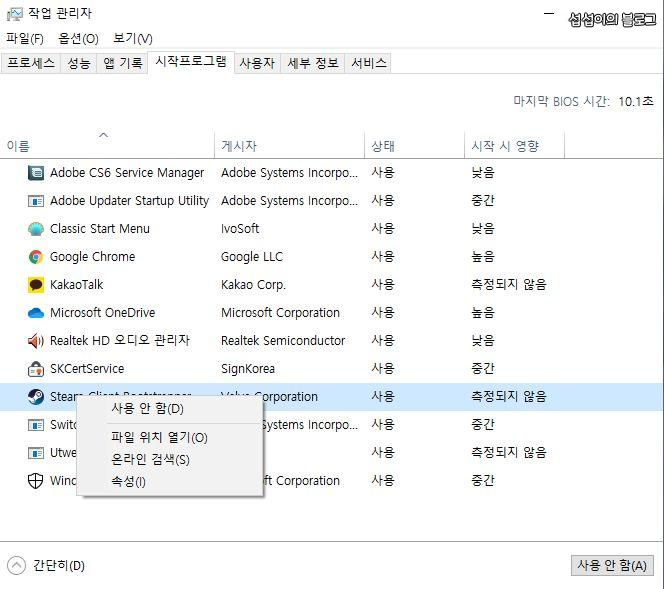This screenshot has height=589, width=664.
Task: Click the 낮음 impact in the Classic Start Menu row
Action: coord(483,229)
